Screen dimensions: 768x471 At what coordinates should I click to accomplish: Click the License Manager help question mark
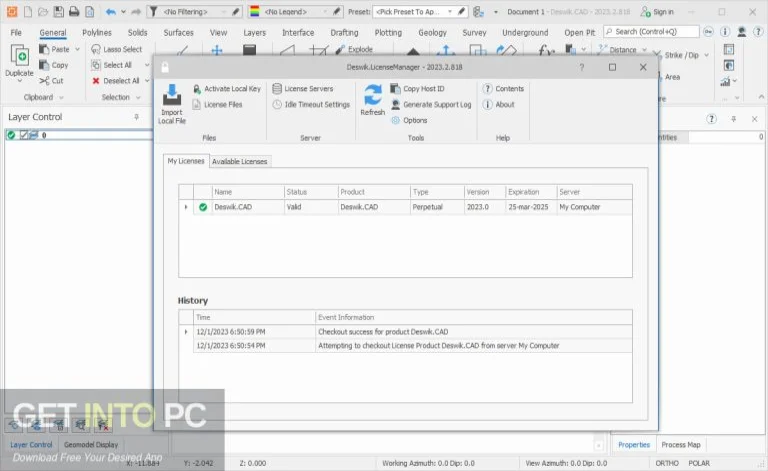(x=581, y=67)
